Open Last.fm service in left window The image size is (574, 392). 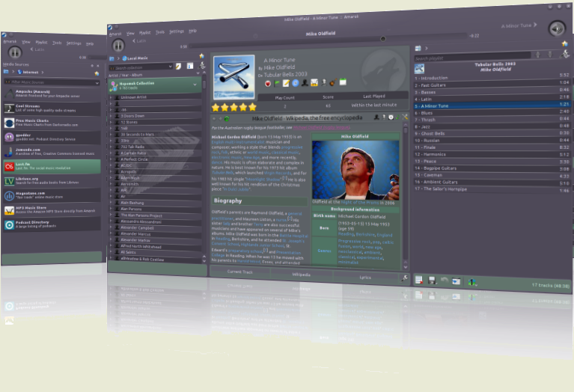(x=52, y=166)
